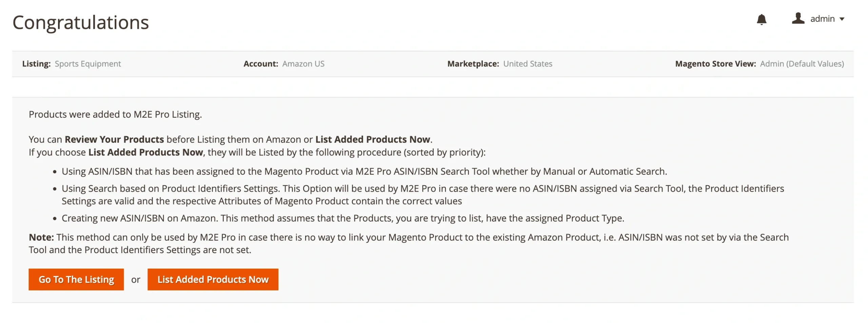This screenshot has height=323, width=868.
Task: Click the Amazon US account value
Action: [303, 63]
